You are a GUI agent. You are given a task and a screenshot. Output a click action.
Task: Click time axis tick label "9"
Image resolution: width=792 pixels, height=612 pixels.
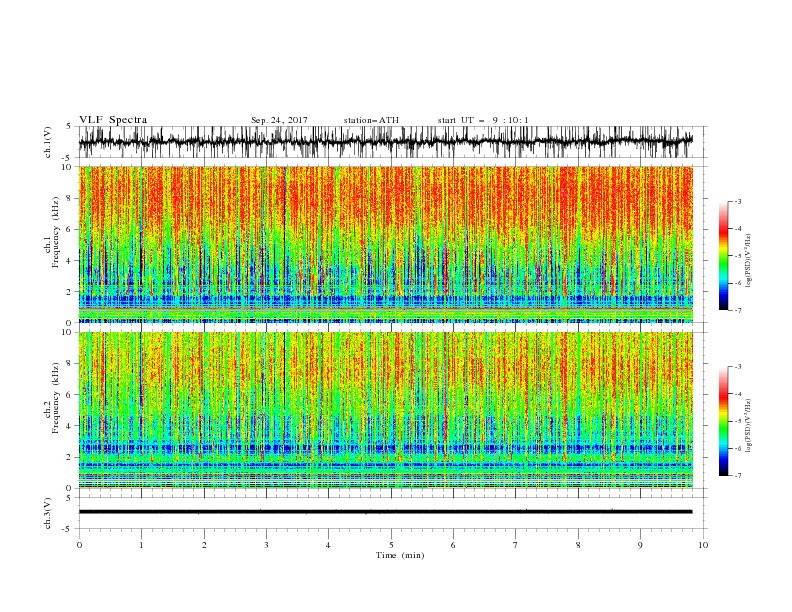pos(640,545)
